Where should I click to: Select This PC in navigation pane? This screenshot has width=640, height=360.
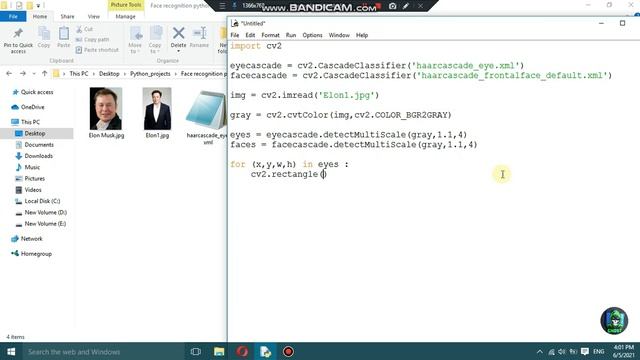30,122
